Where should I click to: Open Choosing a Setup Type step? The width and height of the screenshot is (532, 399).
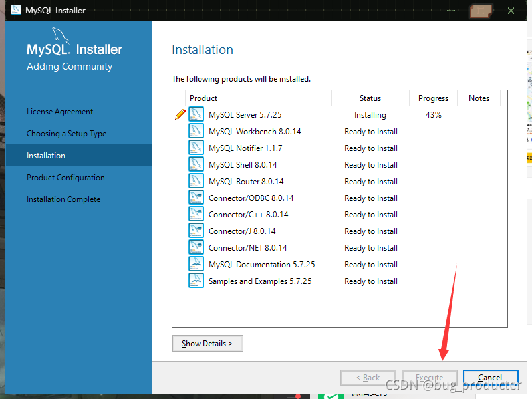tap(66, 134)
